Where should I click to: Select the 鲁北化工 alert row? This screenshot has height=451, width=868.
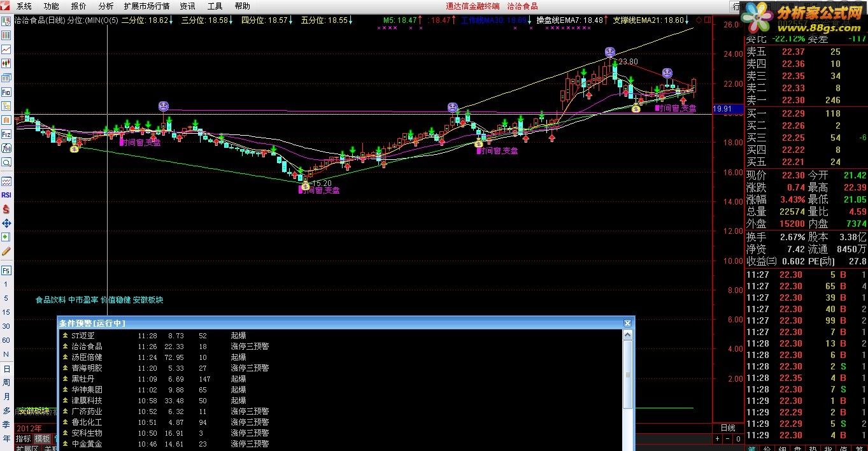point(341,422)
